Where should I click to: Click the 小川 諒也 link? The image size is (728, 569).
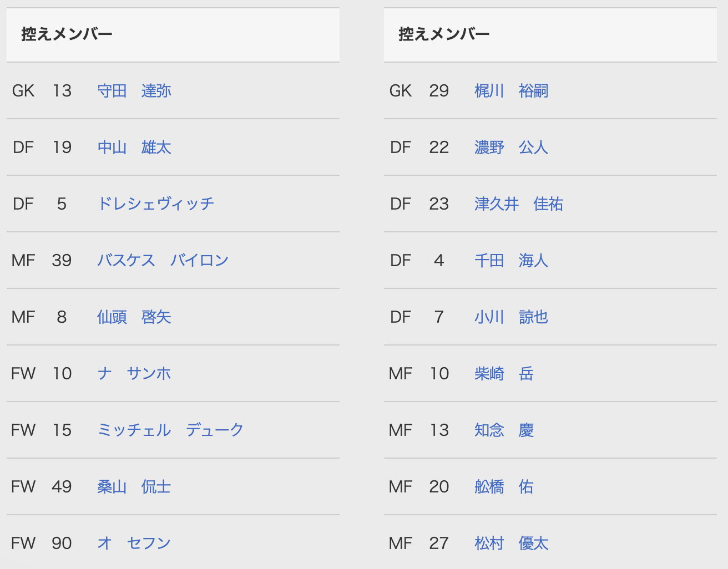point(511,317)
